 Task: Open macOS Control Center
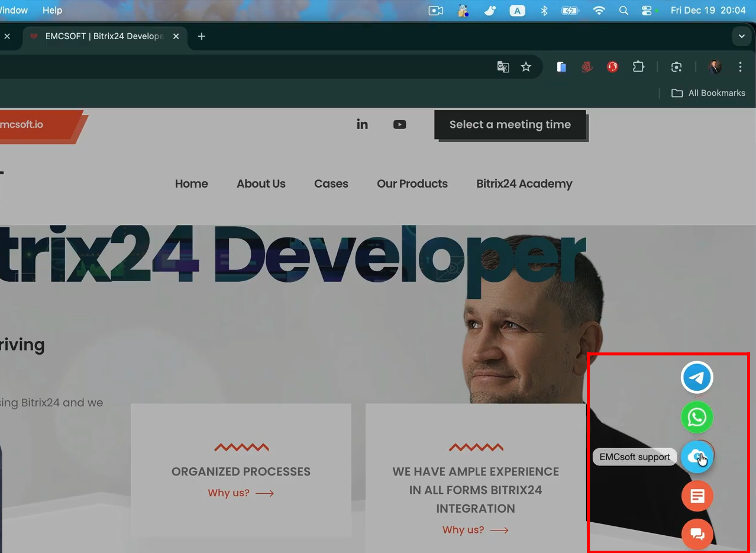[x=647, y=11]
